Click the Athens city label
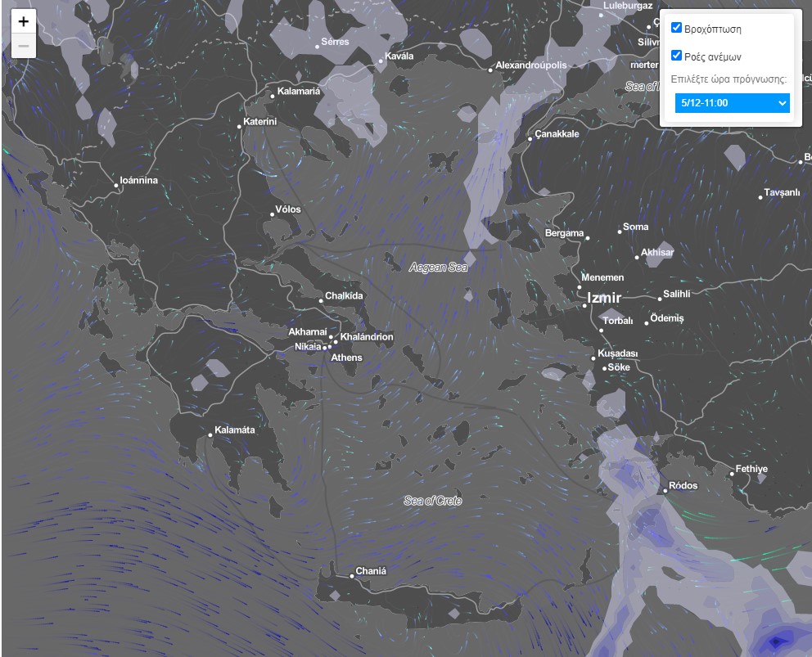Image resolution: width=812 pixels, height=657 pixels. pyautogui.click(x=346, y=358)
